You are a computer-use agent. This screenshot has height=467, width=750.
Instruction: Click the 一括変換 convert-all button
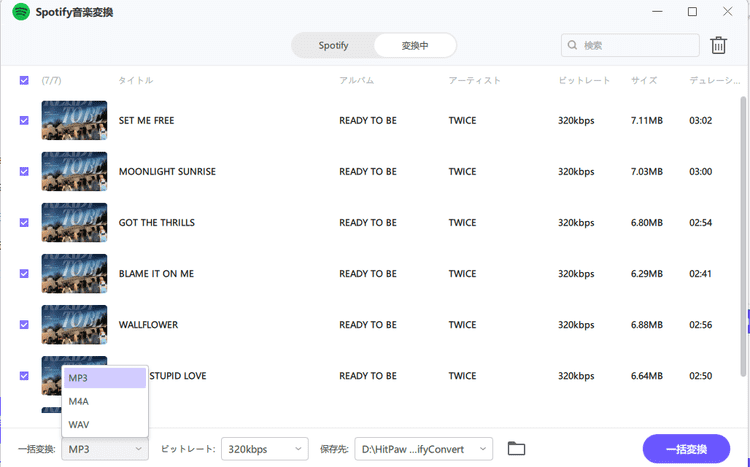(x=686, y=449)
